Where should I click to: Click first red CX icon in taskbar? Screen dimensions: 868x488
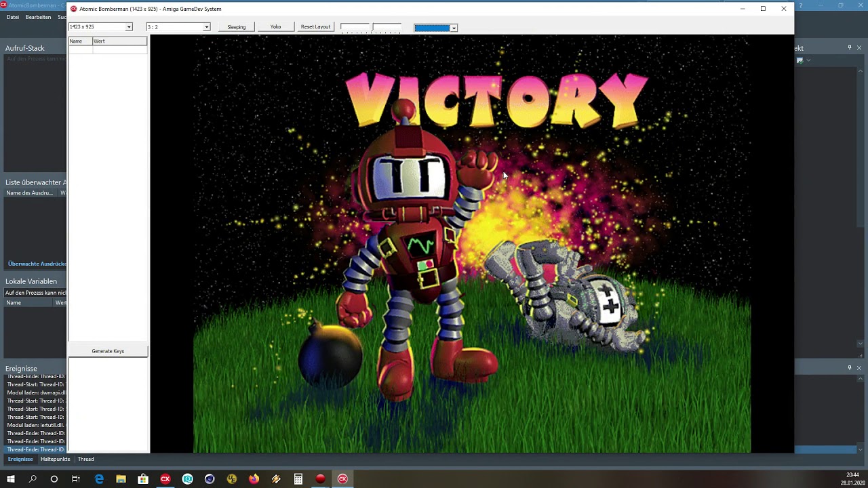(x=165, y=479)
